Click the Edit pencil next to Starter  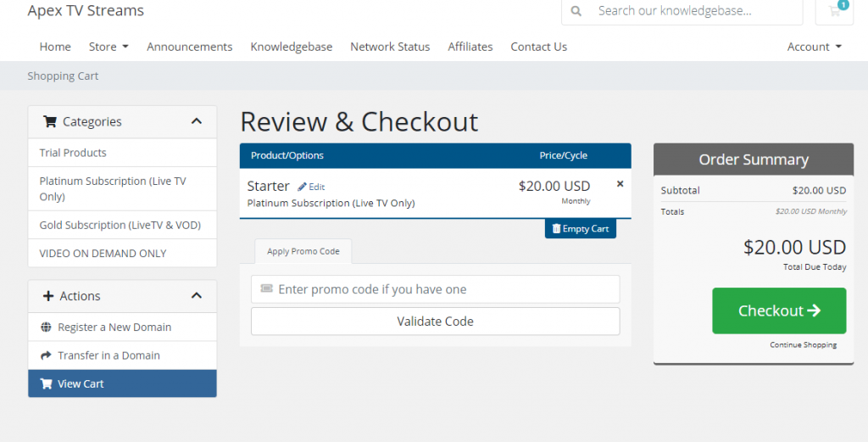(x=311, y=187)
